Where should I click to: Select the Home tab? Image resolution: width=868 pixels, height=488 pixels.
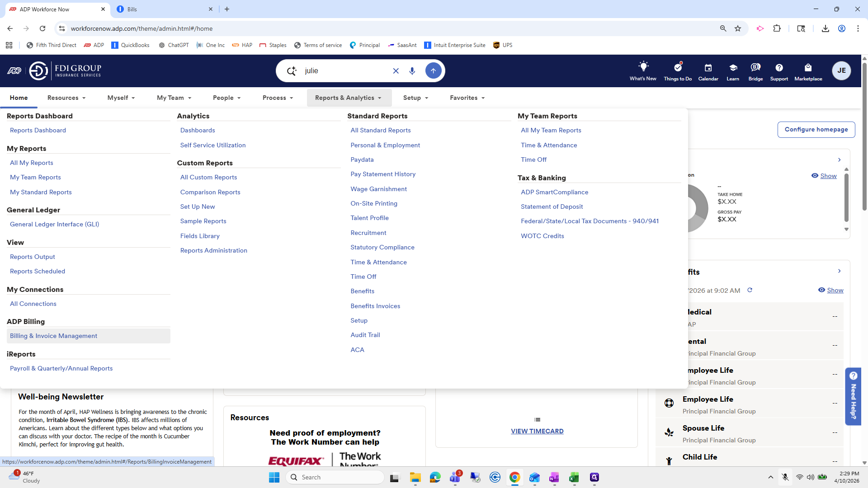(x=19, y=98)
